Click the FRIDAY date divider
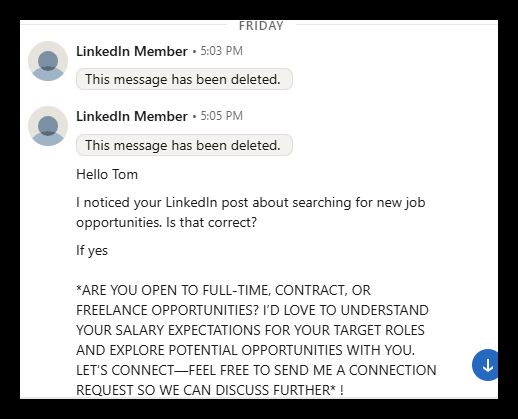This screenshot has height=419, width=518. pyautogui.click(x=261, y=26)
